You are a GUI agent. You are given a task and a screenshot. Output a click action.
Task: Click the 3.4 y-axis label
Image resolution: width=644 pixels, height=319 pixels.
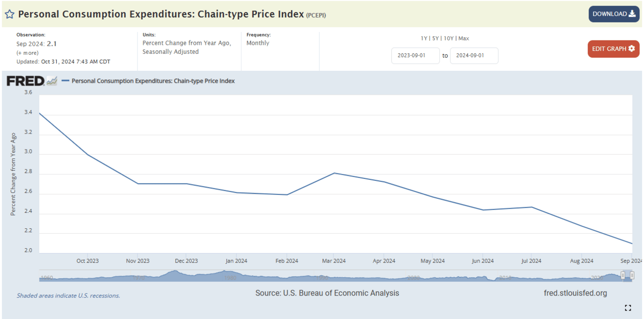pos(28,113)
